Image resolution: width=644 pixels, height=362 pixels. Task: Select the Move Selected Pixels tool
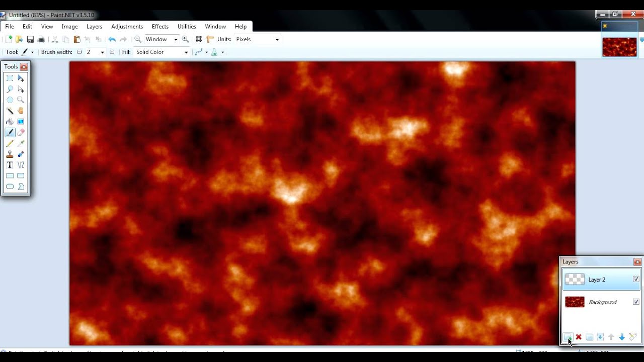click(x=21, y=78)
